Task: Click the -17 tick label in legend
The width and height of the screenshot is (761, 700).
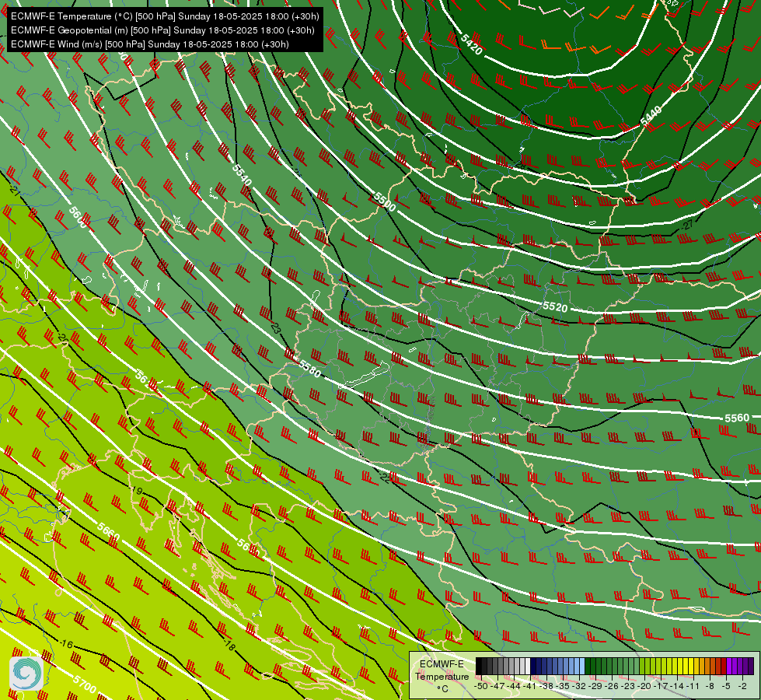Action: point(661,686)
